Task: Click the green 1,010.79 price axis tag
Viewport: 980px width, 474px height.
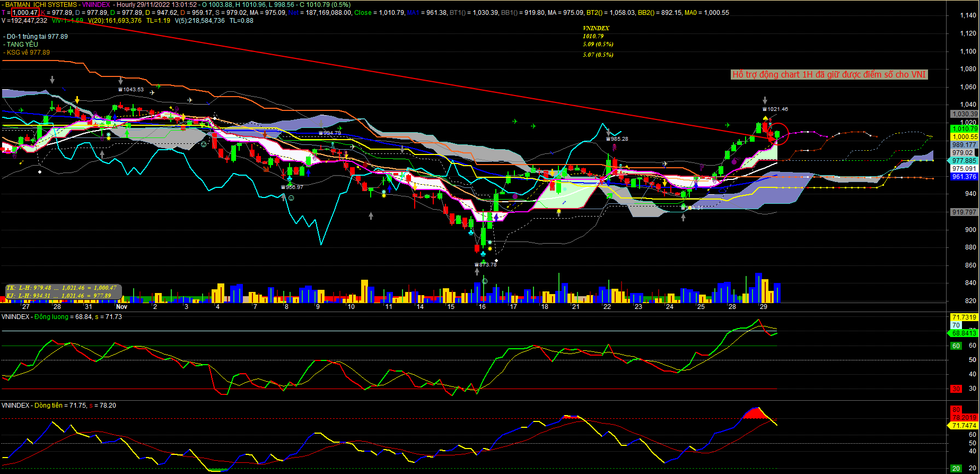Action: click(964, 128)
